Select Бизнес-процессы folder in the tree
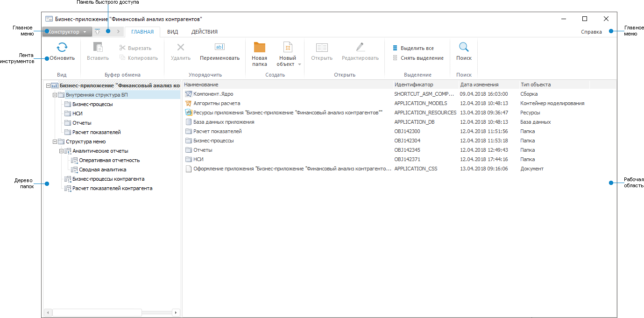 pos(92,104)
